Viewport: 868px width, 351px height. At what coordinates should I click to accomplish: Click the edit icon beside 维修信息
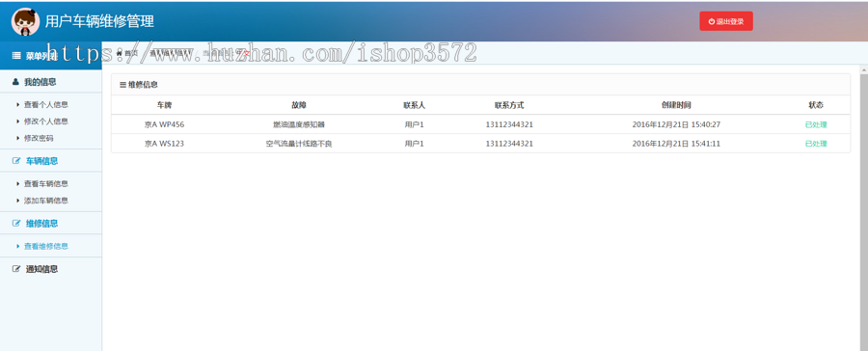click(16, 224)
